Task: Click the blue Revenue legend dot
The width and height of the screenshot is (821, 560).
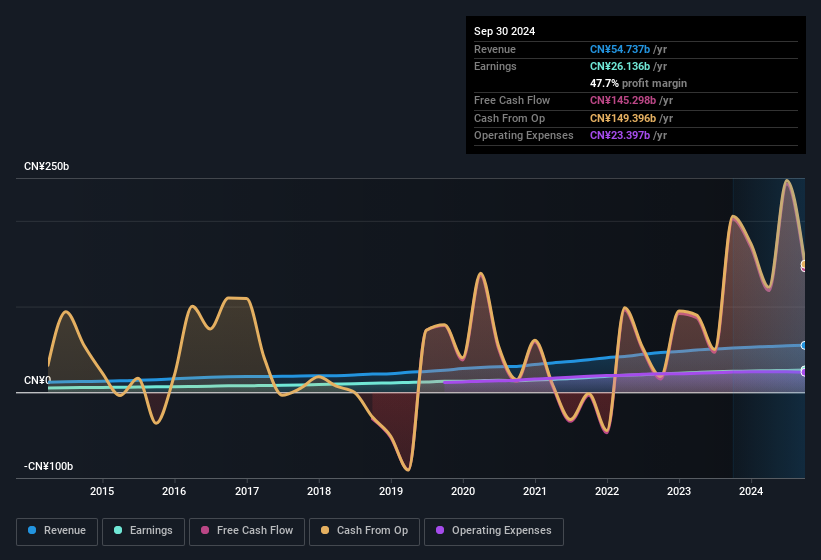Action: click(x=32, y=530)
